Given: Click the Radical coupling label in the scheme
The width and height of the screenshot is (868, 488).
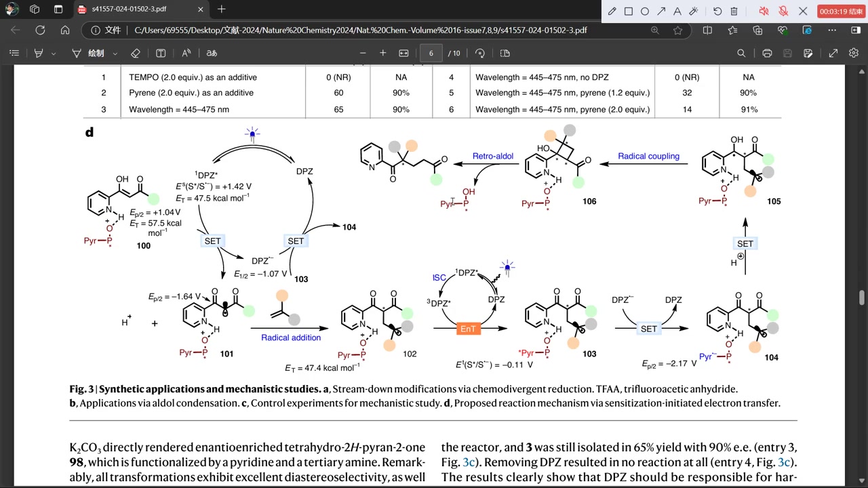Looking at the screenshot, I should coord(648,156).
